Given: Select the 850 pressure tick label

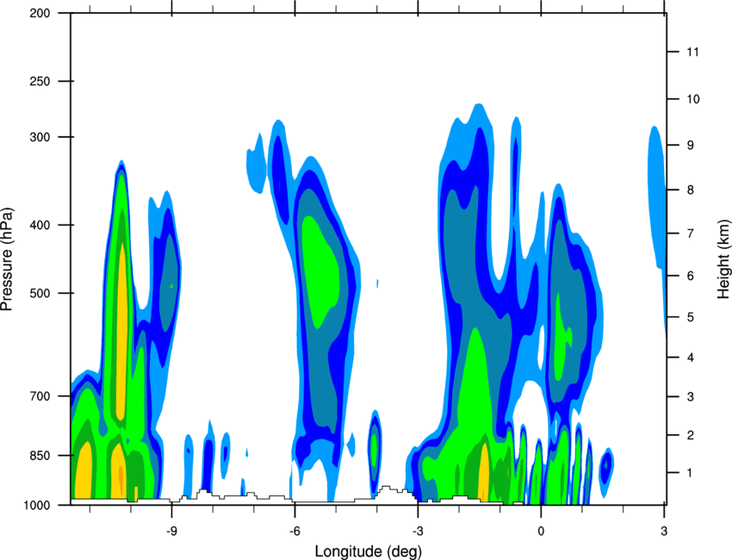Looking at the screenshot, I should (40, 456).
